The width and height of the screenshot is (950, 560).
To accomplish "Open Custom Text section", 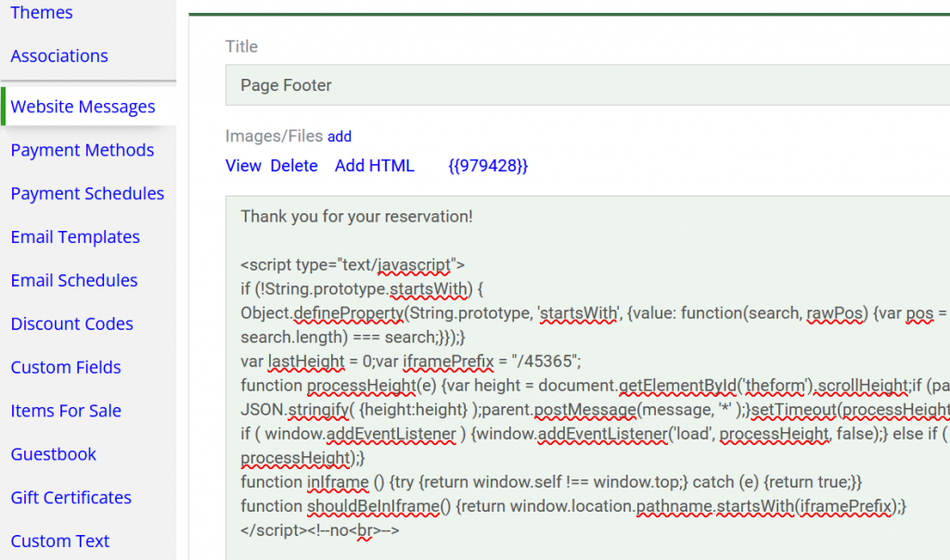I will tap(60, 541).
